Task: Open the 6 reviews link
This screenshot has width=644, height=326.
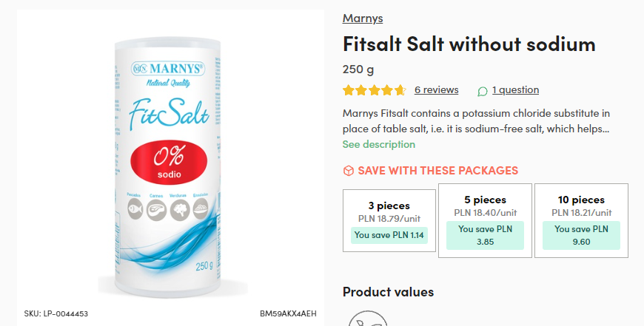Action: click(436, 89)
